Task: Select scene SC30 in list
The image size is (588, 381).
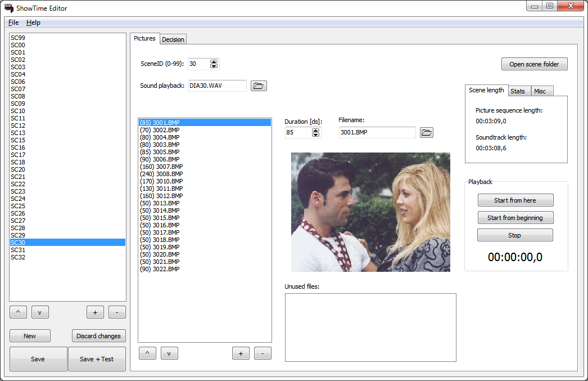Action: [68, 243]
